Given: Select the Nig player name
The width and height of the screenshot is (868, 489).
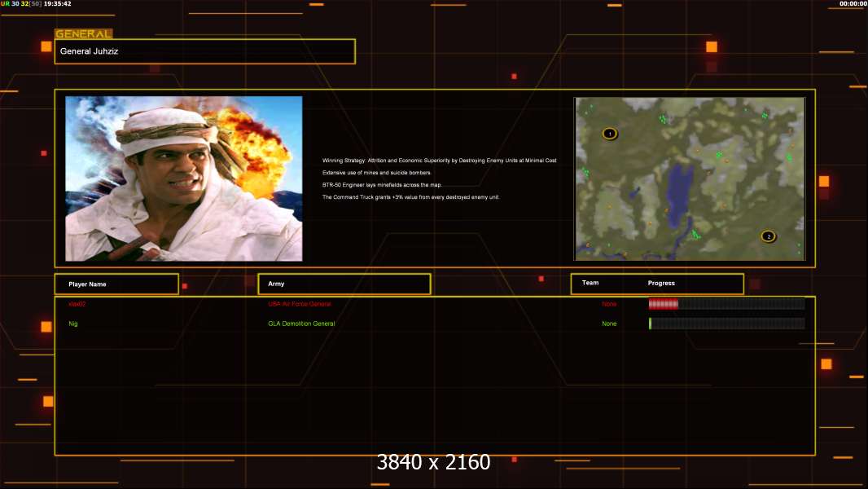Looking at the screenshot, I should coord(73,324).
